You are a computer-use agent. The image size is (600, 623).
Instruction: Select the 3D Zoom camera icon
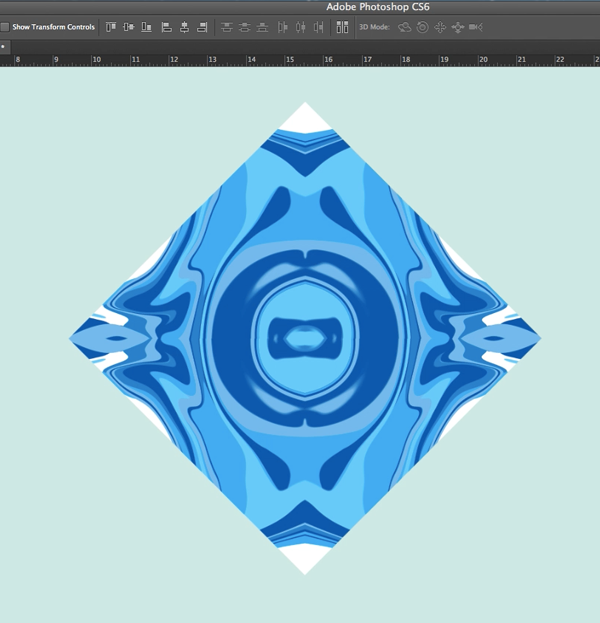pos(475,27)
